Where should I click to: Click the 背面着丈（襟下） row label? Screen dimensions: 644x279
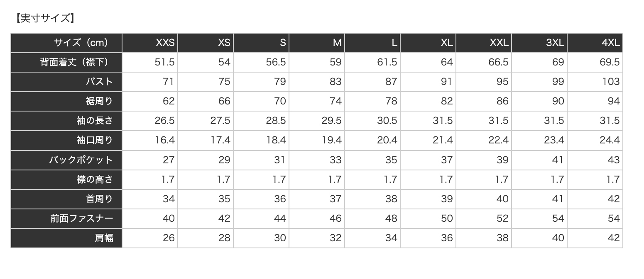[x=75, y=62]
